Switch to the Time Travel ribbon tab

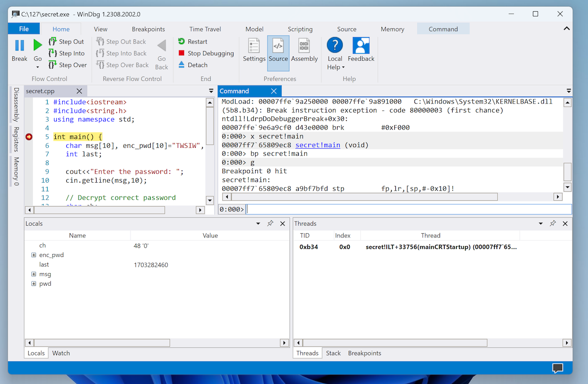tap(205, 29)
